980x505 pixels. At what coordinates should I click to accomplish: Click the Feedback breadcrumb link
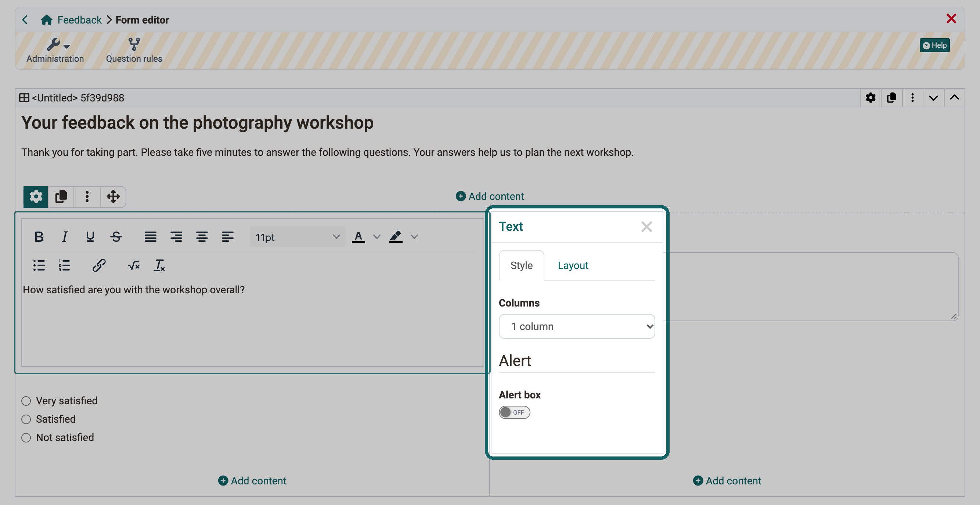click(x=79, y=20)
